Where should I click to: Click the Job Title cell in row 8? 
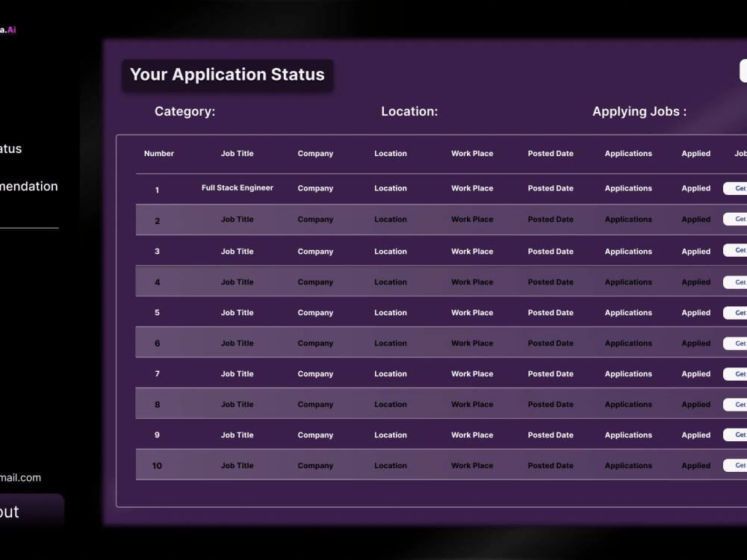pos(238,404)
